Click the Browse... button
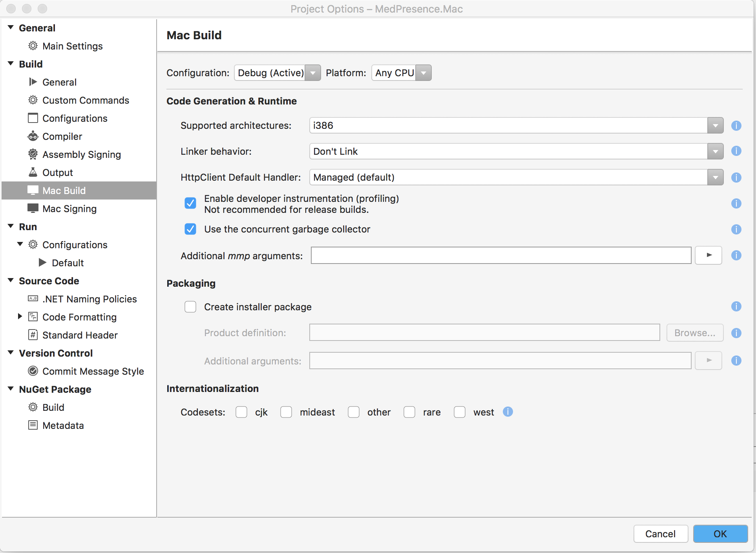The width and height of the screenshot is (756, 553). click(x=695, y=333)
